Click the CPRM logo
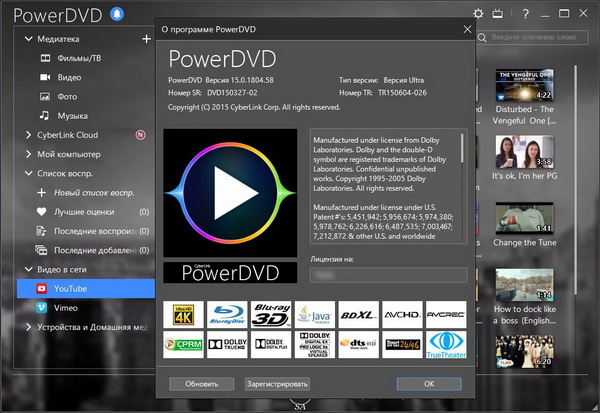 click(183, 344)
